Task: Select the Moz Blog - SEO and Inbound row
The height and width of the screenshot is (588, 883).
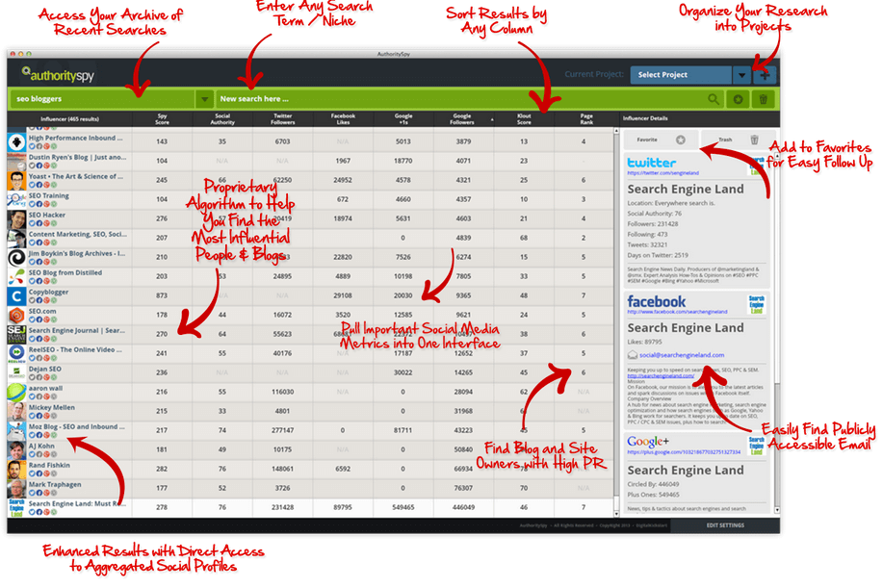Action: (x=310, y=430)
